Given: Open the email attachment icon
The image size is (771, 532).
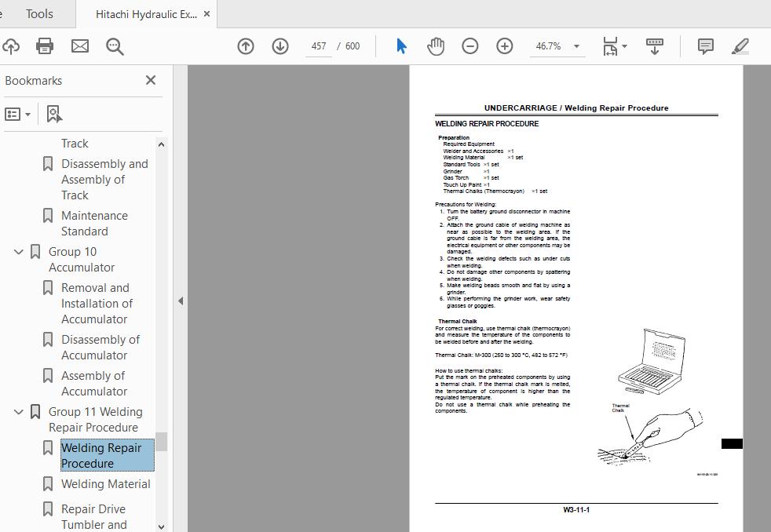Looking at the screenshot, I should pyautogui.click(x=79, y=46).
